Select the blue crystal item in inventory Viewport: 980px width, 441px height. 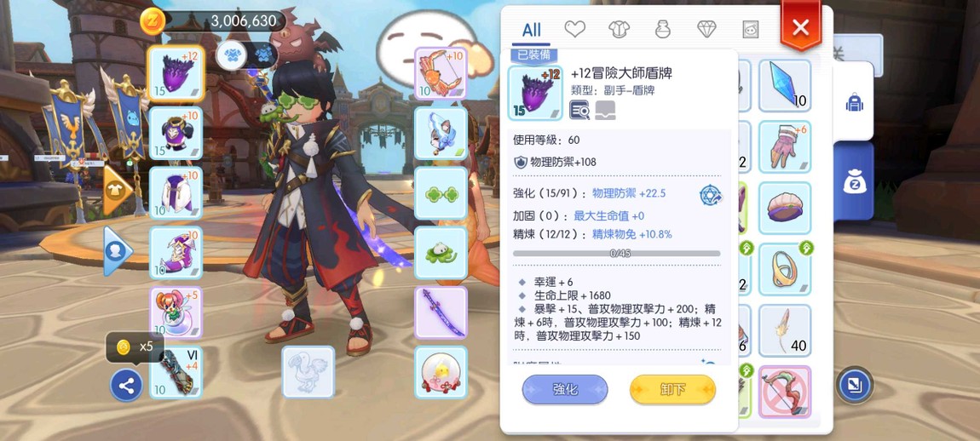784,86
